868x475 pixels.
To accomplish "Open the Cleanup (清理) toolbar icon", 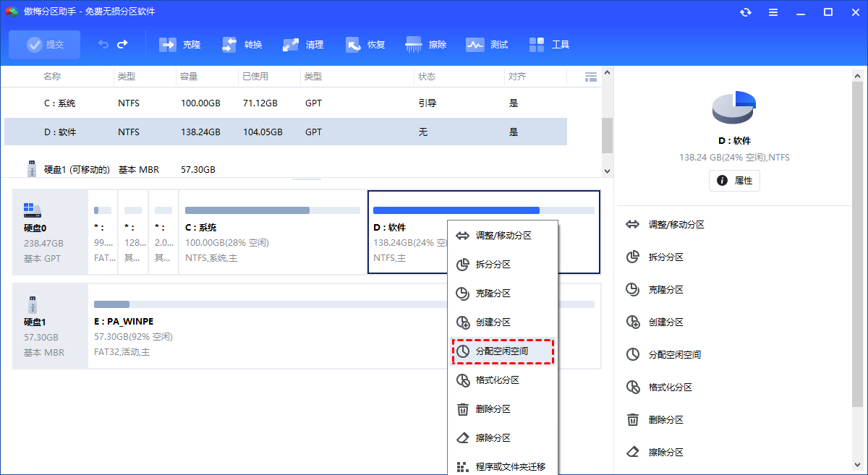I will [x=302, y=44].
